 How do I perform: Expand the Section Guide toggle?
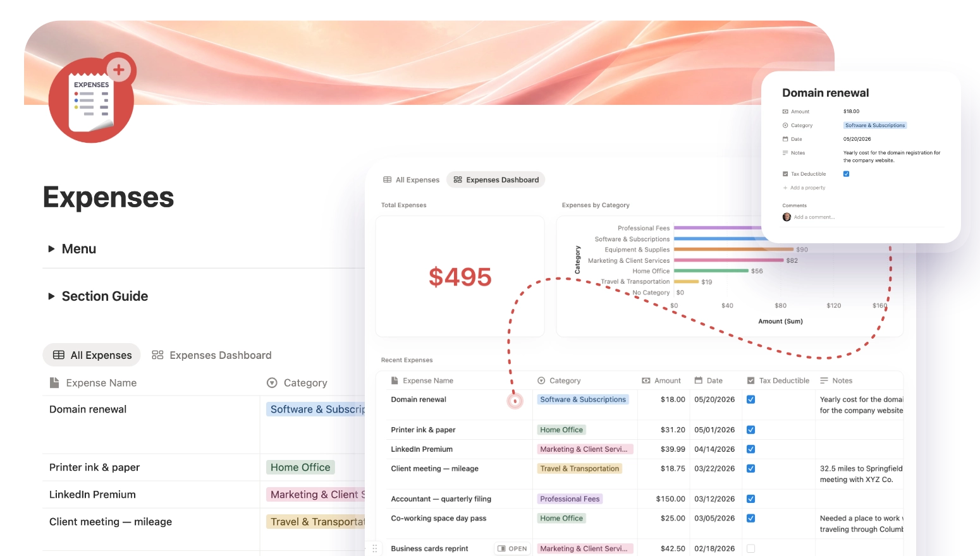coord(51,296)
